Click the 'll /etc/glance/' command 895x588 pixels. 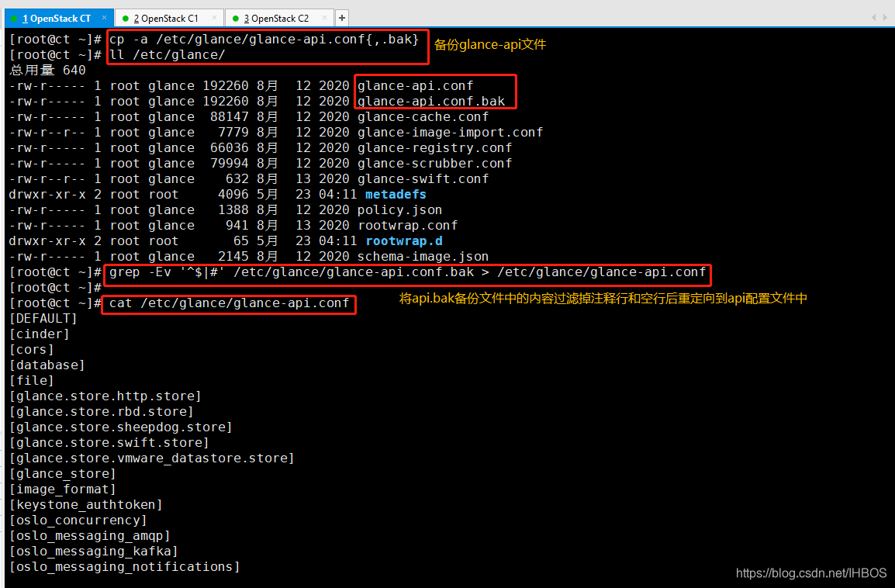pyautogui.click(x=168, y=55)
